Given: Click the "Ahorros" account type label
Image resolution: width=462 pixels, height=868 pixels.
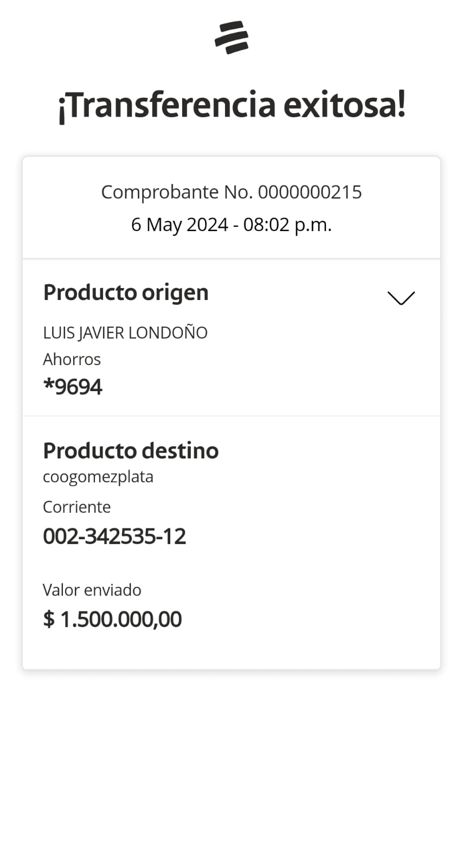Looking at the screenshot, I should (x=72, y=359).
